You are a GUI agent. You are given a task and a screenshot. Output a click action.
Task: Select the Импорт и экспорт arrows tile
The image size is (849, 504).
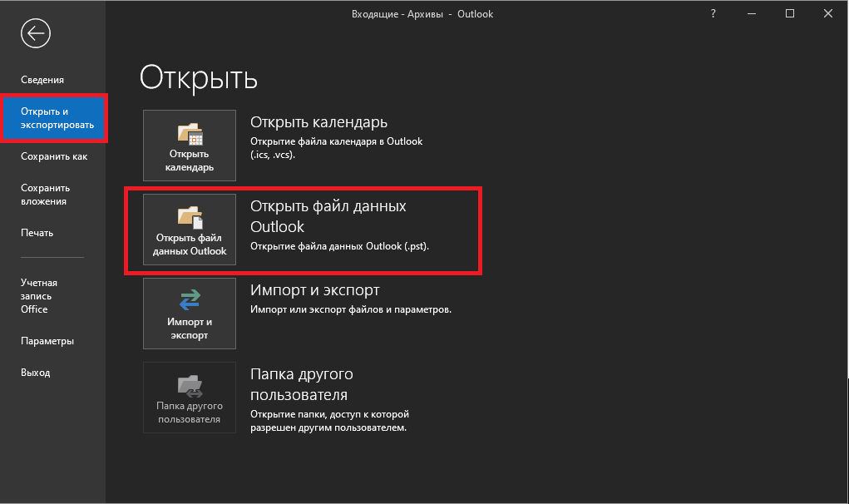click(x=190, y=314)
